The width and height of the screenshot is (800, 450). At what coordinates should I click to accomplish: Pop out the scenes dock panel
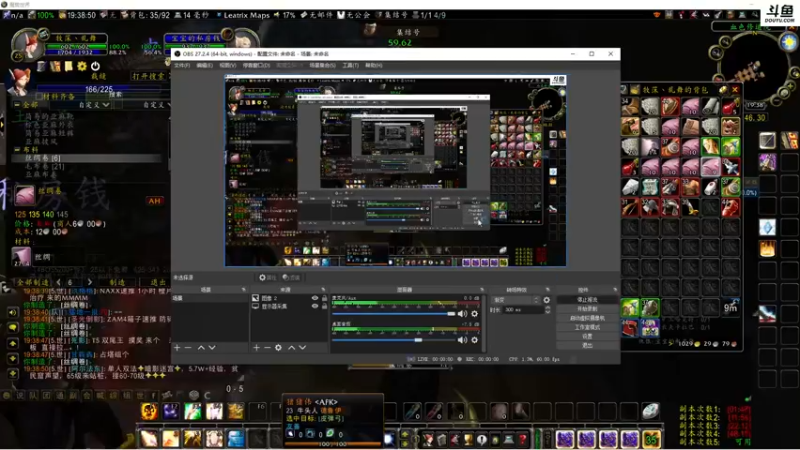243,290
